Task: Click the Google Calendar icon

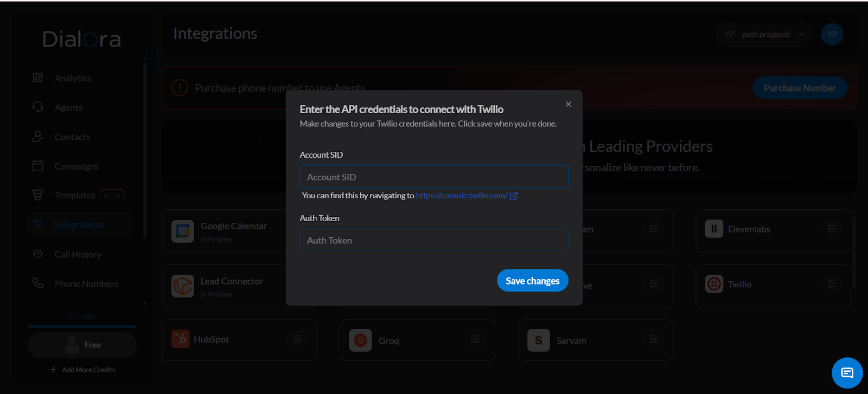Action: pyautogui.click(x=183, y=231)
